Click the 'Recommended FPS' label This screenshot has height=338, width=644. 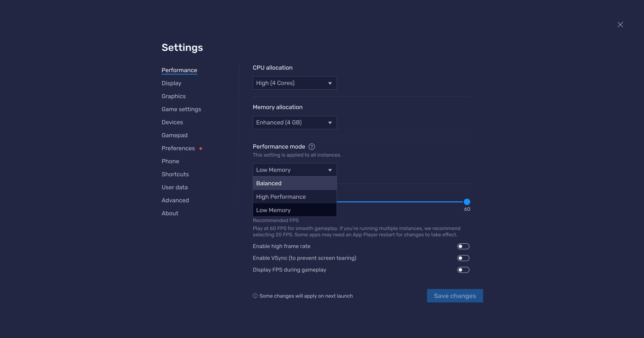276,221
